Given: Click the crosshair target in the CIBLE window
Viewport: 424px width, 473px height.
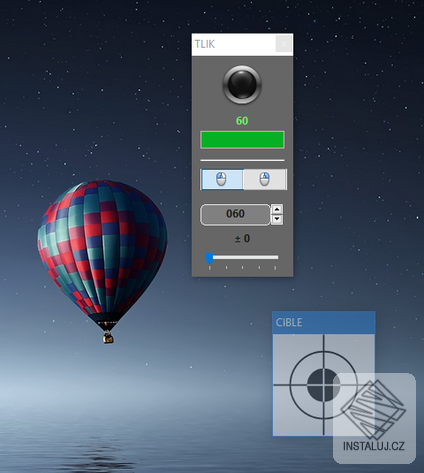Looking at the screenshot, I should click(323, 385).
